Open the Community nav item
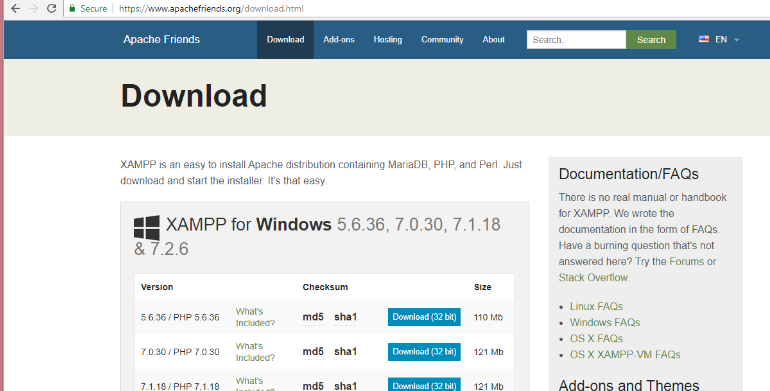770x391 pixels. (442, 39)
